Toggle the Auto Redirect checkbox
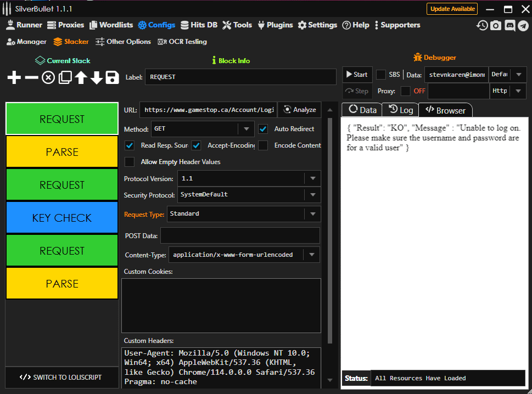532x394 pixels. tap(263, 129)
